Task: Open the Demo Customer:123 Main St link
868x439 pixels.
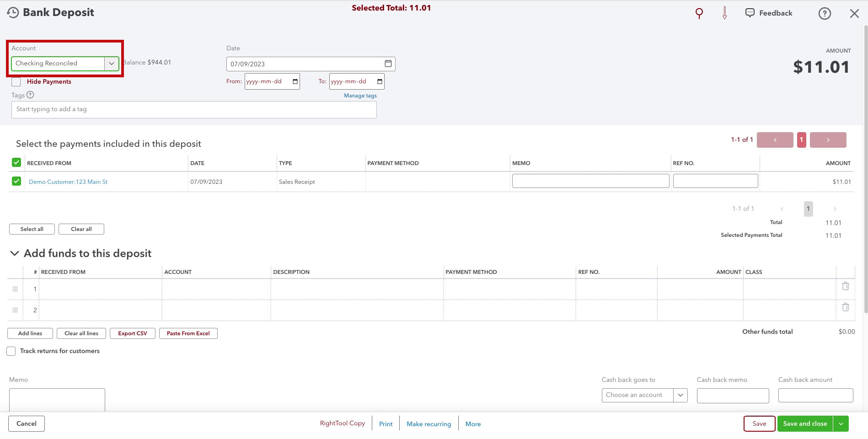Action: [x=68, y=182]
